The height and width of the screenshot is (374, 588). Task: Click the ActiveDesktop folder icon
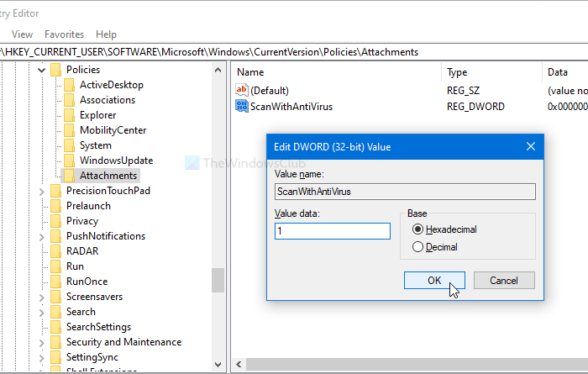tap(70, 85)
